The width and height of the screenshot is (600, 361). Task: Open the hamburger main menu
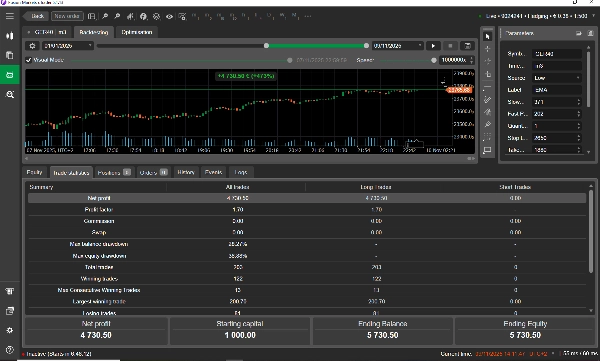pyautogui.click(x=10, y=16)
